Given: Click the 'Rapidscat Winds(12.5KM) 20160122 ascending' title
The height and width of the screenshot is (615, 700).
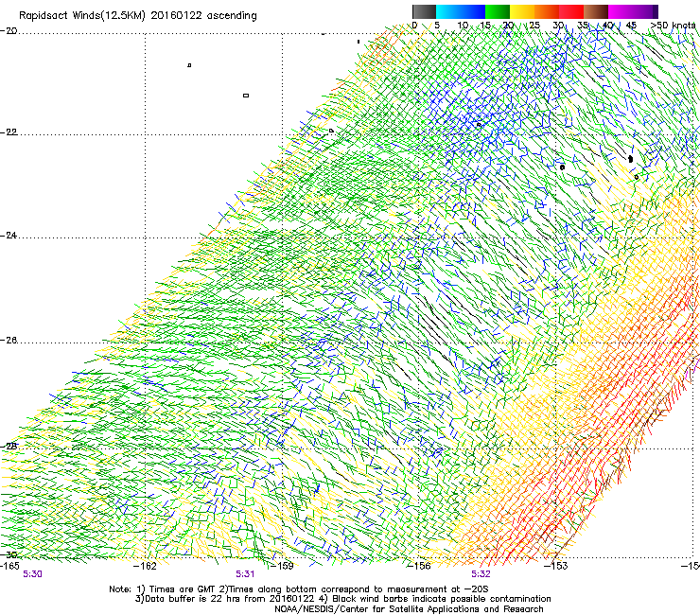Looking at the screenshot, I should 138,16.
